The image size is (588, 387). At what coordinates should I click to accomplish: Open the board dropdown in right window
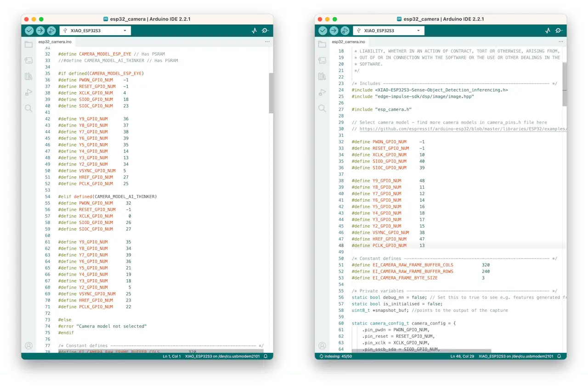[x=389, y=31]
